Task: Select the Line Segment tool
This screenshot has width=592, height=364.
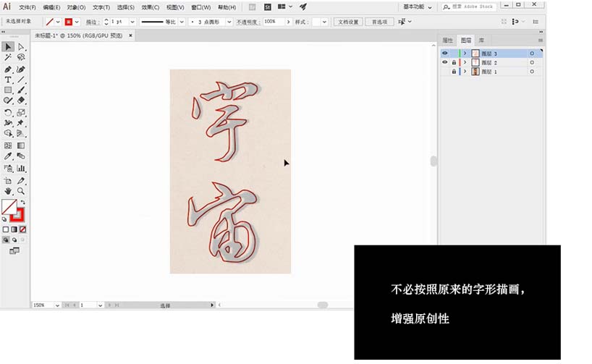Action: [21, 80]
